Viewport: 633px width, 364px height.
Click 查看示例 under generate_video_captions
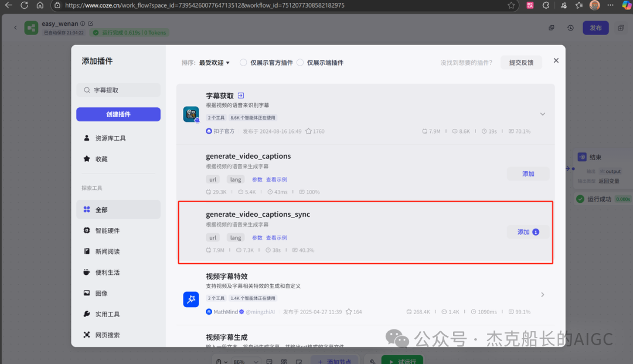[277, 179]
